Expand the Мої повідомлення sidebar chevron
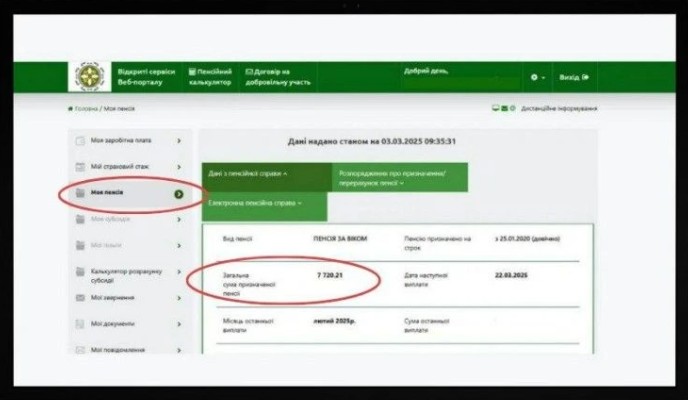Viewport: 688px width, 400px height. (178, 350)
